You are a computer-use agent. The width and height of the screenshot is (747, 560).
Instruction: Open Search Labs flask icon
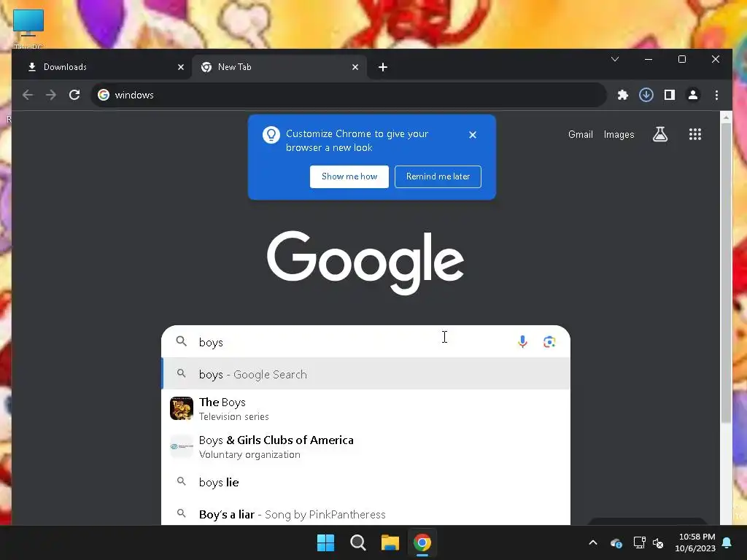tap(659, 134)
